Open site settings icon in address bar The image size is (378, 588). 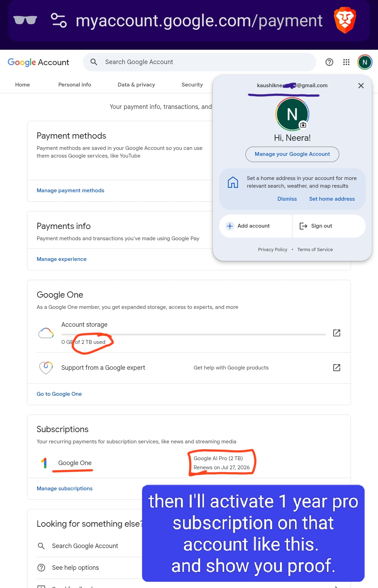coord(59,20)
